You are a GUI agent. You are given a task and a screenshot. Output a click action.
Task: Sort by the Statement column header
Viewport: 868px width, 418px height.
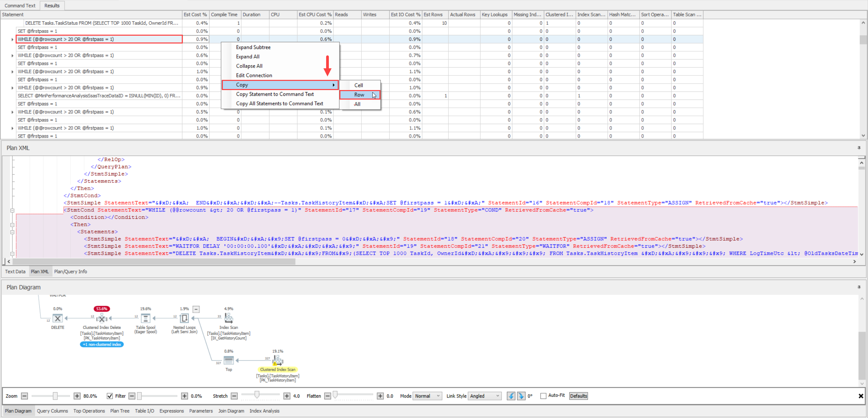91,15
